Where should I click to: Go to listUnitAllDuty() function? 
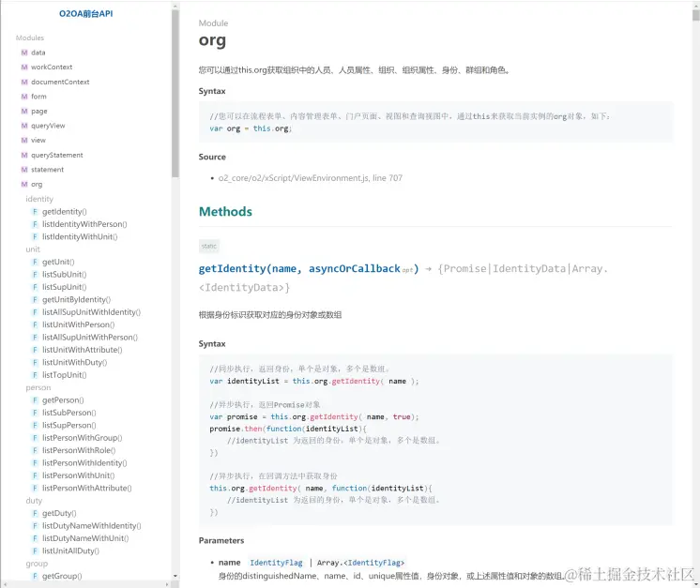point(70,551)
